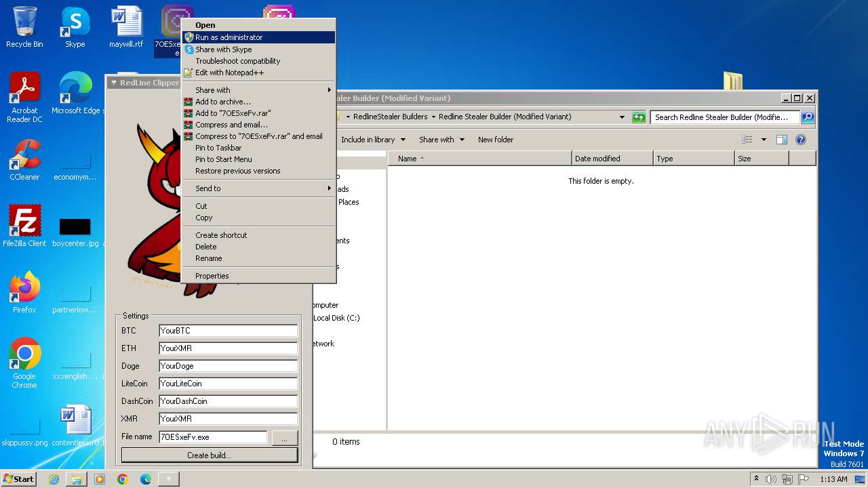Screen dimensions: 868x488
Task: Choose Cut from the context menu
Action: click(x=258, y=206)
